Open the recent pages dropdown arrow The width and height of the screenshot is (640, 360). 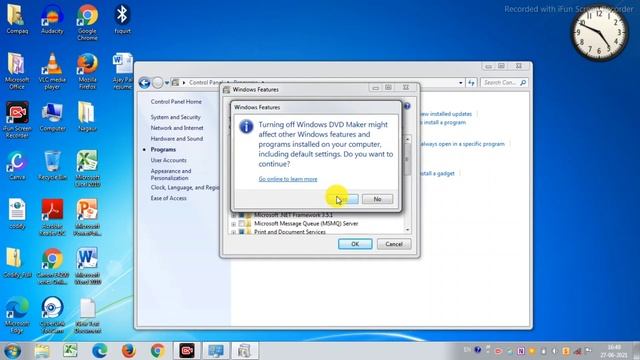click(x=167, y=83)
